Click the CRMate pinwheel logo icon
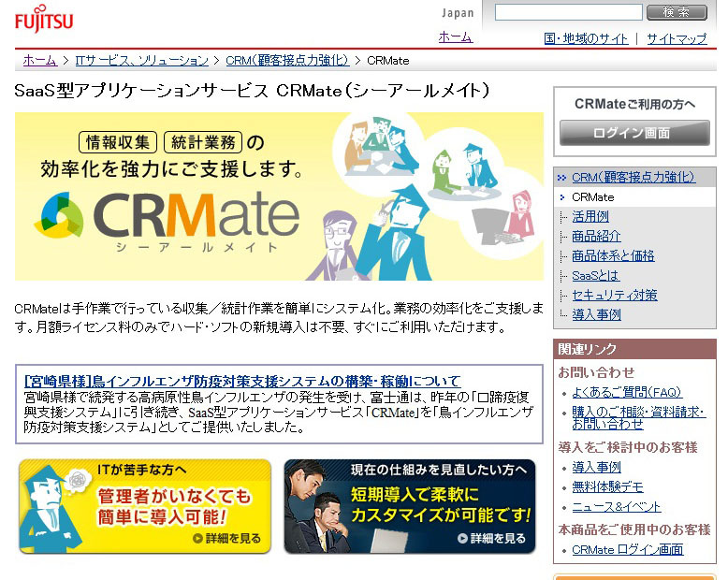728x580 pixels. (x=60, y=215)
